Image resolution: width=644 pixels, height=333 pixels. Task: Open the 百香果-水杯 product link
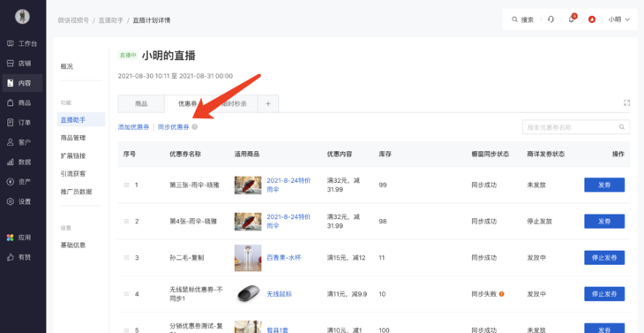click(x=284, y=258)
